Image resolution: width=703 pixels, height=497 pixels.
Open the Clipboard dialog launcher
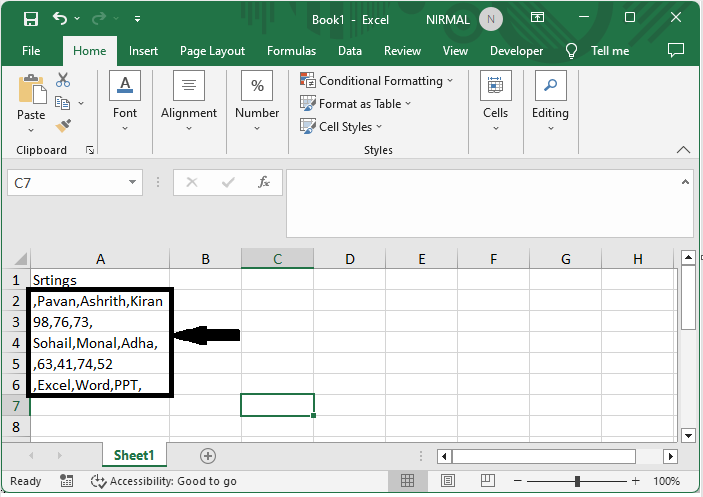point(90,150)
